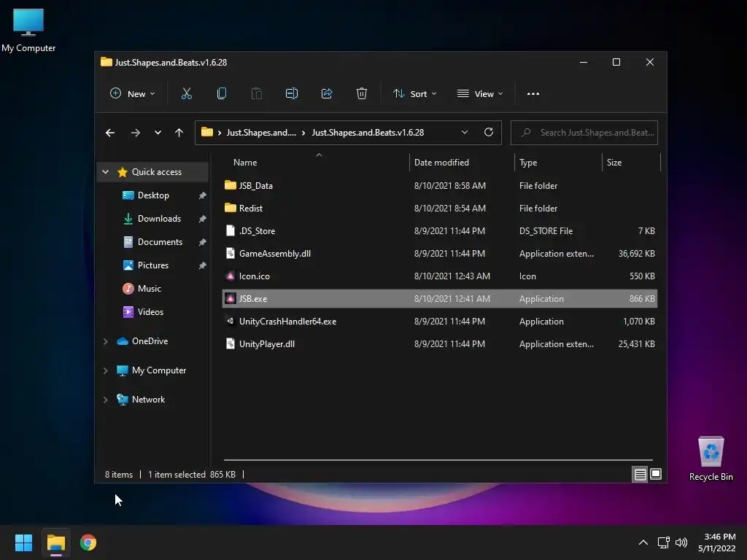Expand the Network tree node
This screenshot has width=747, height=560.
tap(105, 400)
